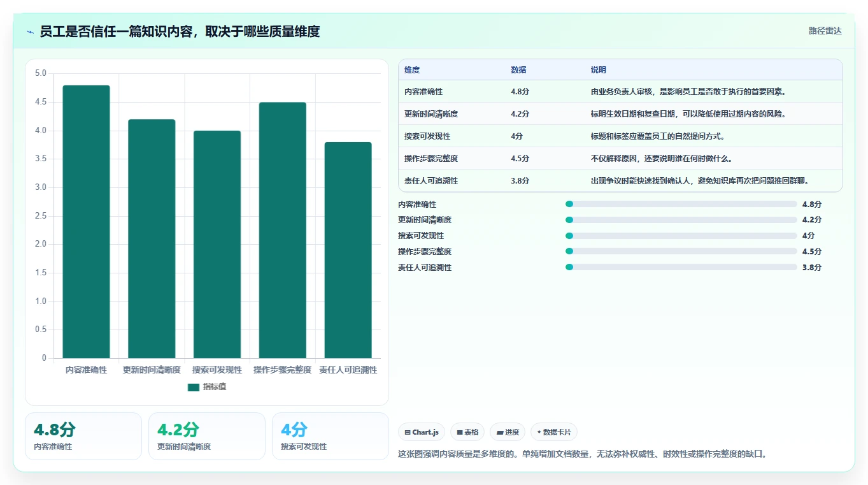
Task: Click the 内容准确性 progress bar
Action: 681,204
